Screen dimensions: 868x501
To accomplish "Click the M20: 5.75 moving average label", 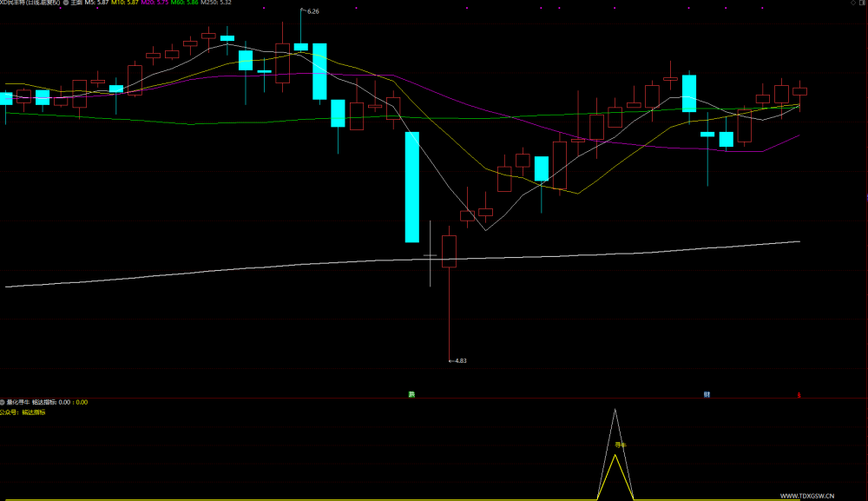I will (155, 3).
